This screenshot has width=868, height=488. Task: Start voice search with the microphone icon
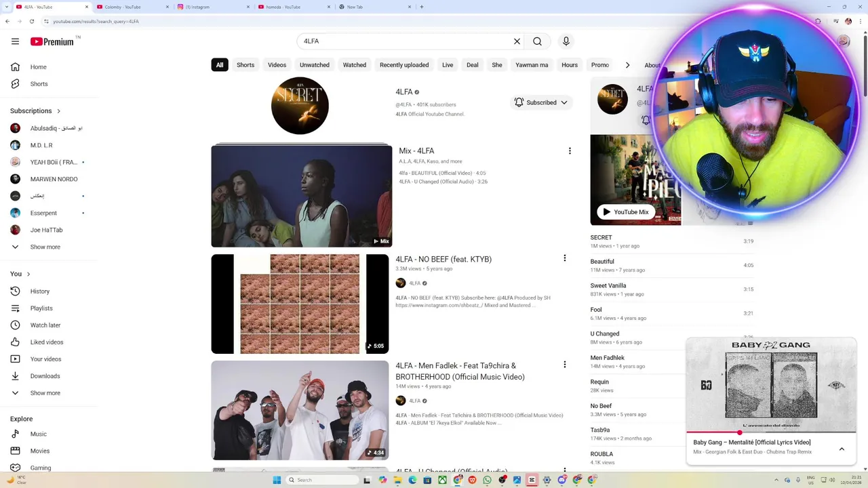(x=566, y=41)
